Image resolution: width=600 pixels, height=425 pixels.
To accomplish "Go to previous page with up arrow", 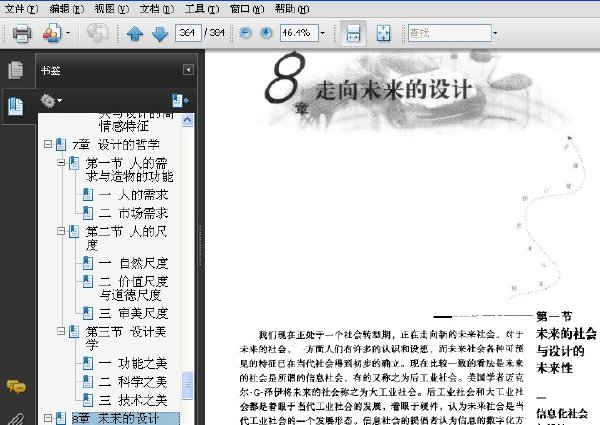I will pos(135,34).
